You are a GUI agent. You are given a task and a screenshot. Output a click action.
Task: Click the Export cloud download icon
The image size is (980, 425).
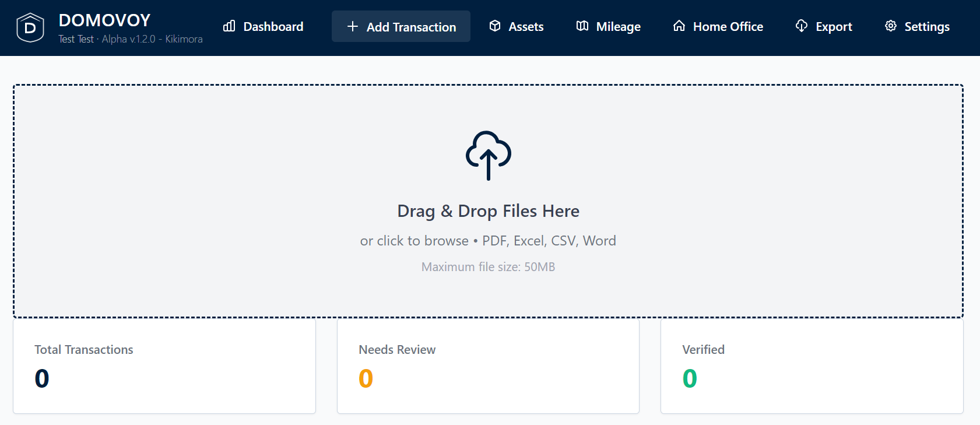[802, 26]
